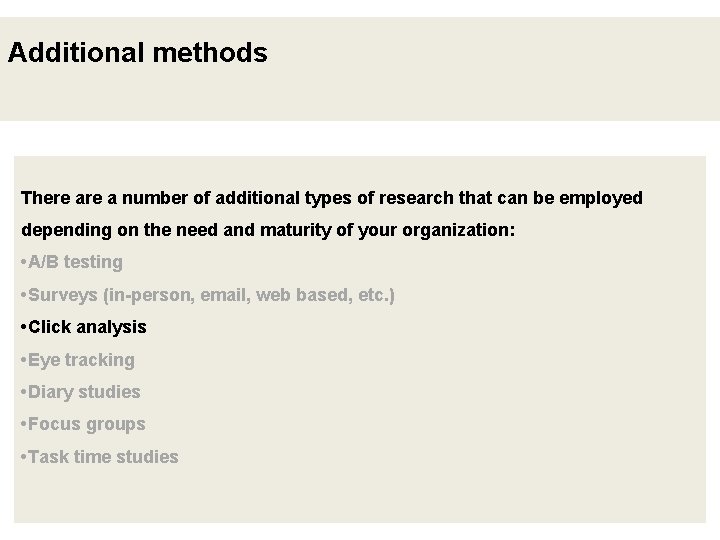Select the "Diary studies" bullet item
Image resolution: width=720 pixels, height=540 pixels.
[x=80, y=392]
